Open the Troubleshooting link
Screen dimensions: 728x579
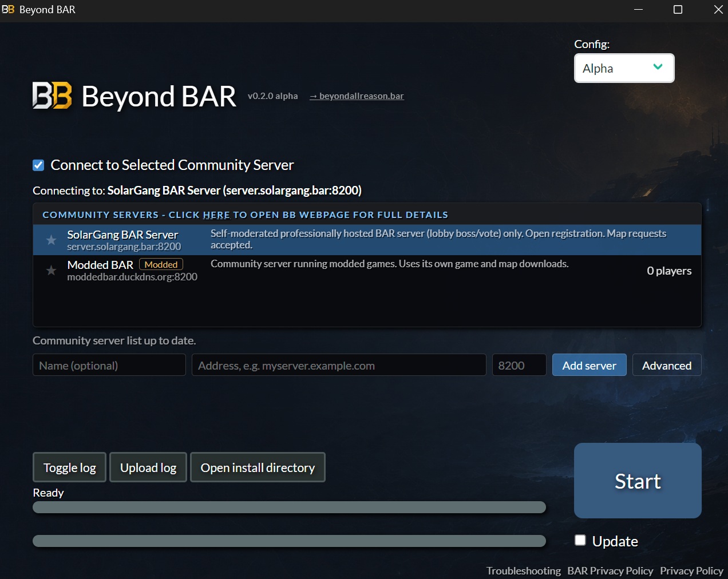[x=524, y=571]
